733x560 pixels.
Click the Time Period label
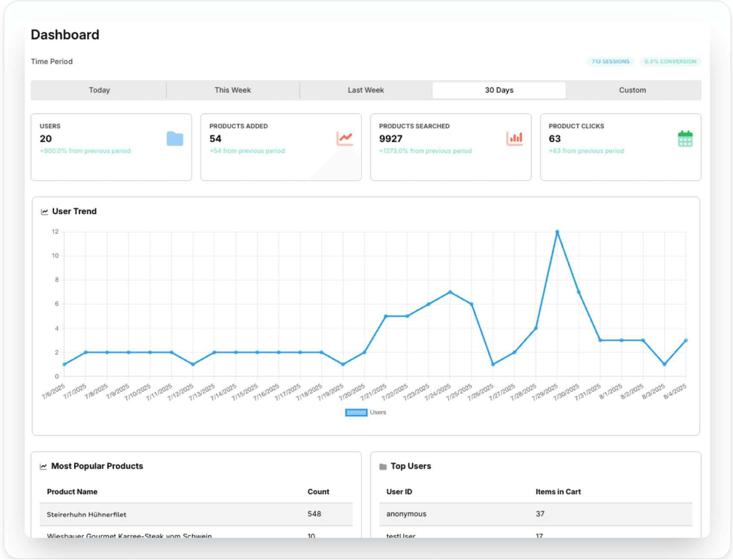click(x=52, y=61)
